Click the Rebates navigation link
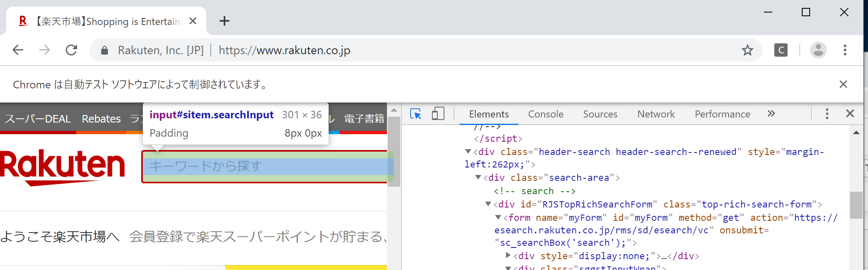 point(101,119)
